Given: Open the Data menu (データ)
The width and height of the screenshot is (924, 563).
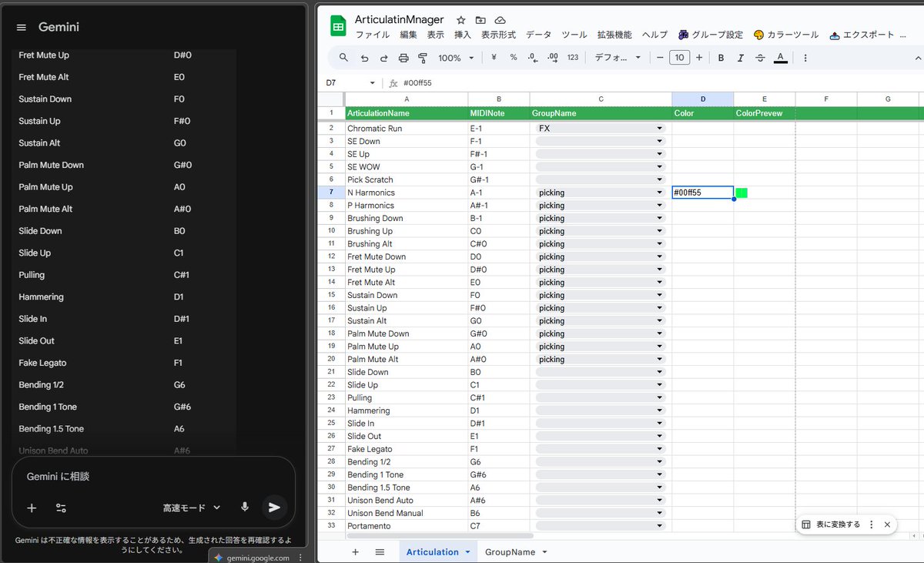Looking at the screenshot, I should [539, 35].
